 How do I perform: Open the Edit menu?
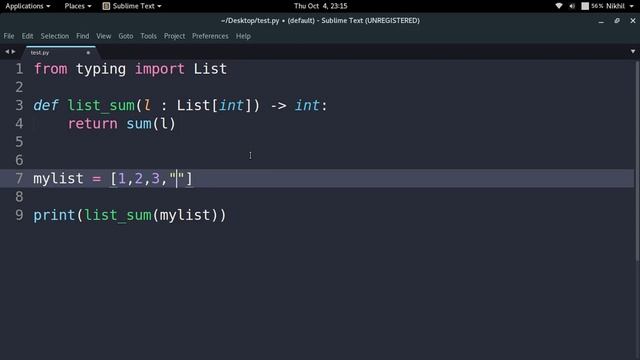coord(27,36)
